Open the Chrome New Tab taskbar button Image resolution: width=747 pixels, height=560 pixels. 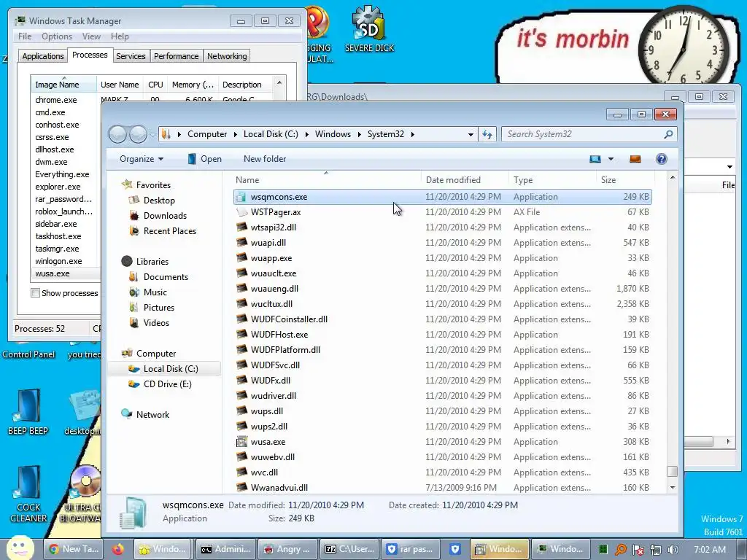point(75,549)
